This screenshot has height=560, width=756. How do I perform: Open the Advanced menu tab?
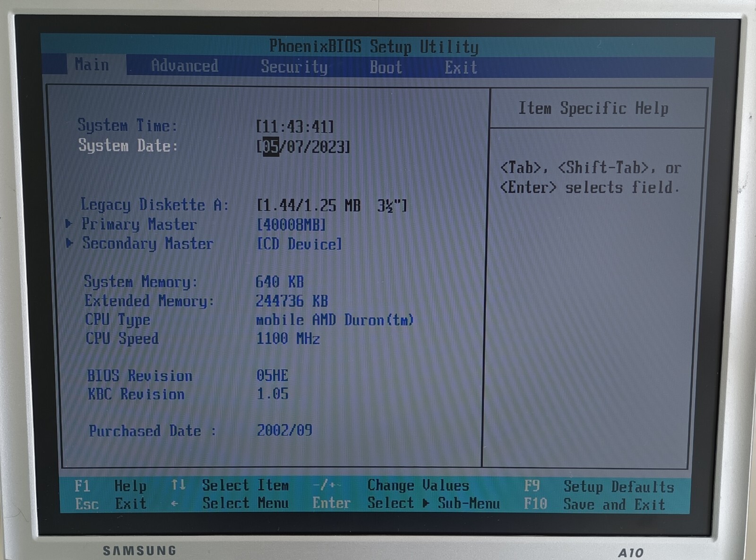coord(185,66)
